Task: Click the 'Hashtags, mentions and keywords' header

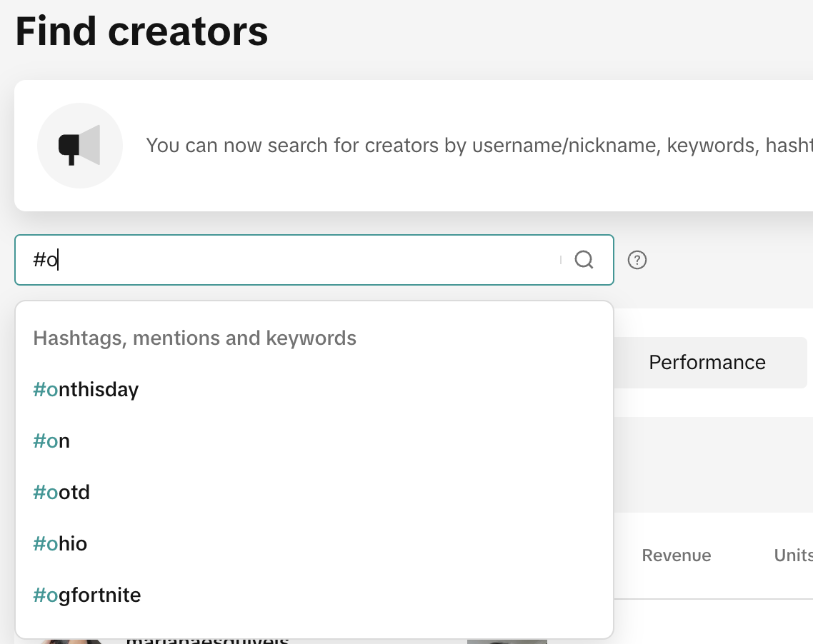Action: [194, 338]
